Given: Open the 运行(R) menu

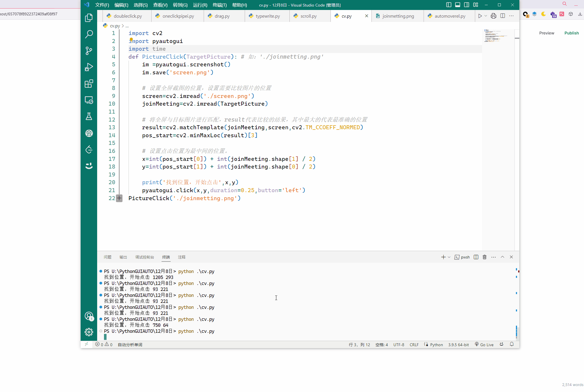Looking at the screenshot, I should point(200,5).
